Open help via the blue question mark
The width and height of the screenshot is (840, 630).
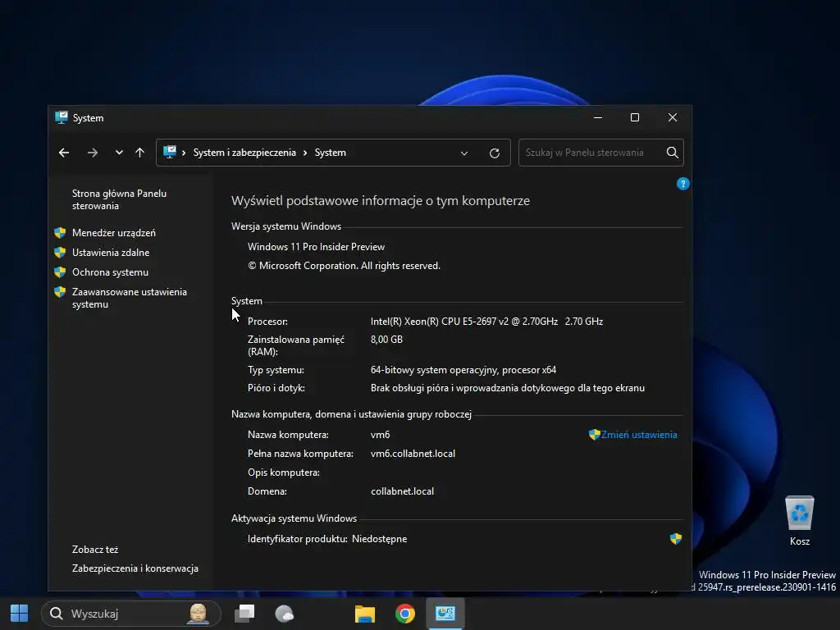click(x=683, y=184)
